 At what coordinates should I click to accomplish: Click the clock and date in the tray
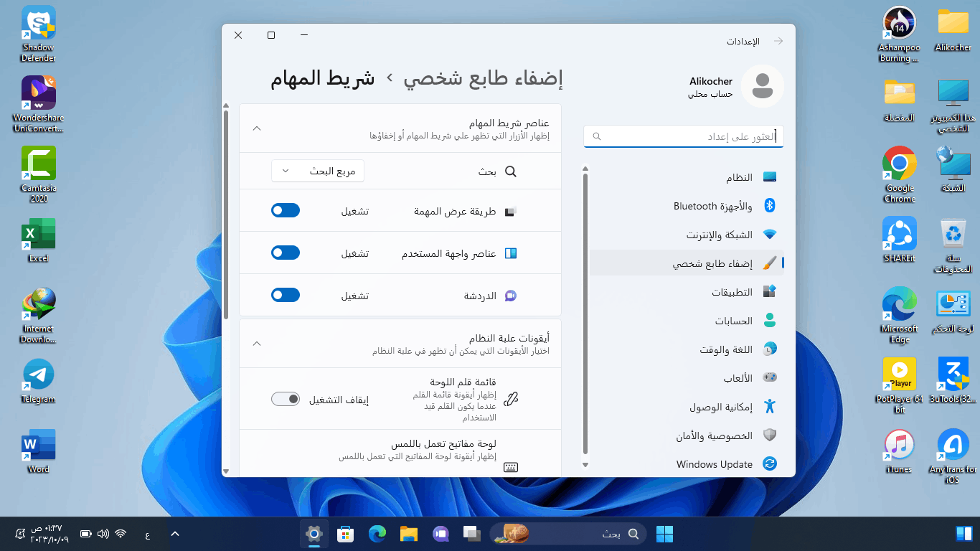click(49, 534)
